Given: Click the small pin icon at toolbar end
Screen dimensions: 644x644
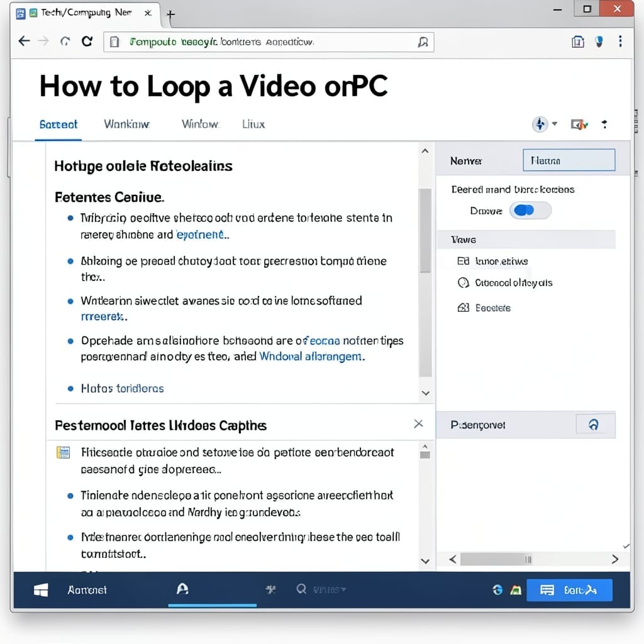Looking at the screenshot, I should tap(604, 124).
